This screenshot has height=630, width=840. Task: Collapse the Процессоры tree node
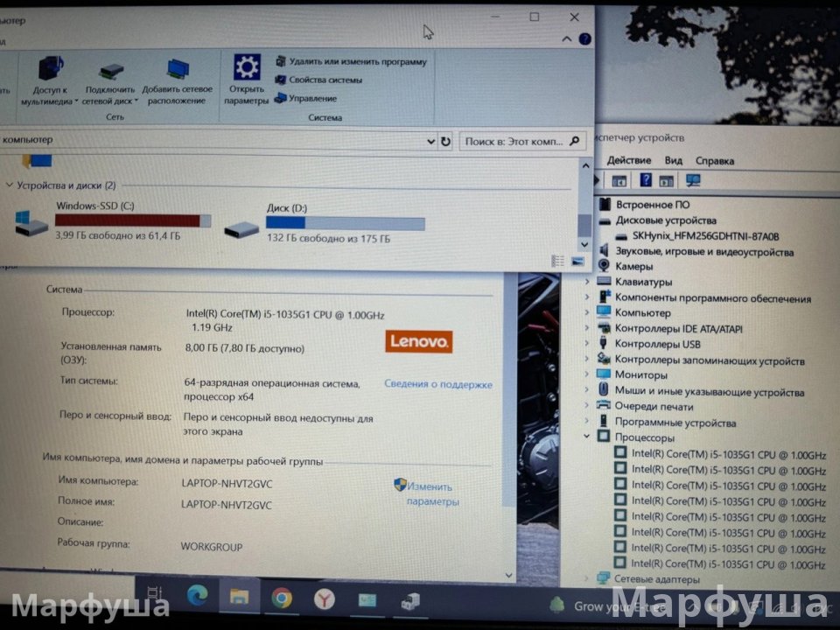point(587,437)
